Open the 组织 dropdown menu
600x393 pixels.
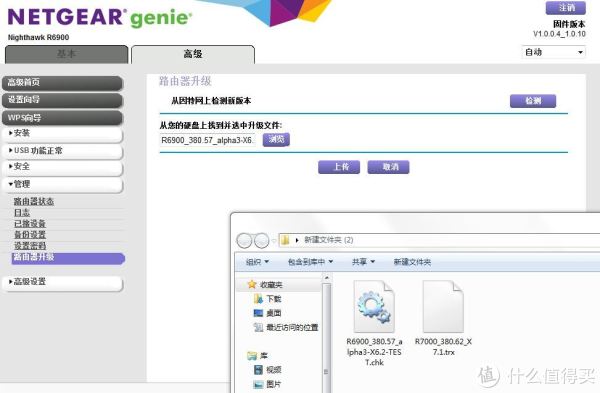click(x=258, y=262)
